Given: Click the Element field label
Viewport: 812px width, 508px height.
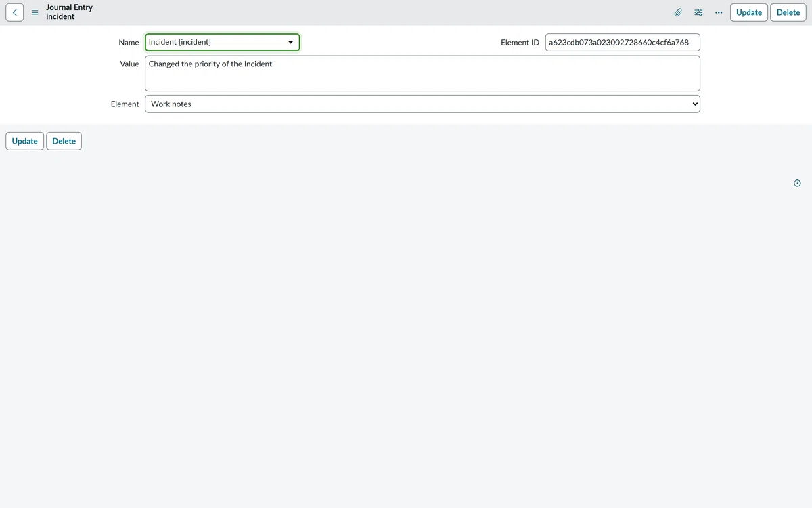Looking at the screenshot, I should point(125,104).
